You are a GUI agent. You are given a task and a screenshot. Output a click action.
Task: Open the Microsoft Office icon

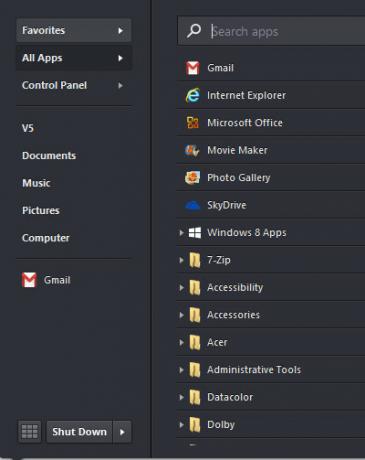pyautogui.click(x=193, y=123)
